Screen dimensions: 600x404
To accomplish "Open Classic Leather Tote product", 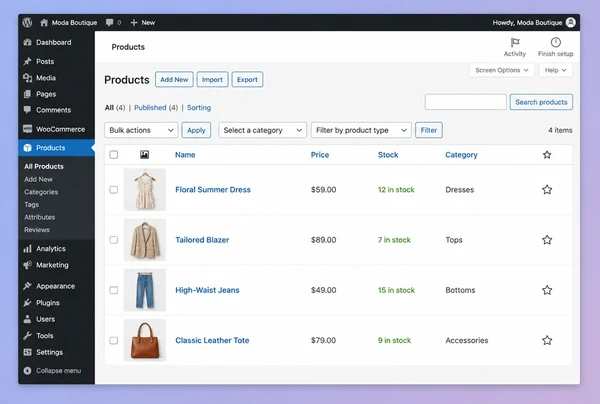I will (212, 340).
